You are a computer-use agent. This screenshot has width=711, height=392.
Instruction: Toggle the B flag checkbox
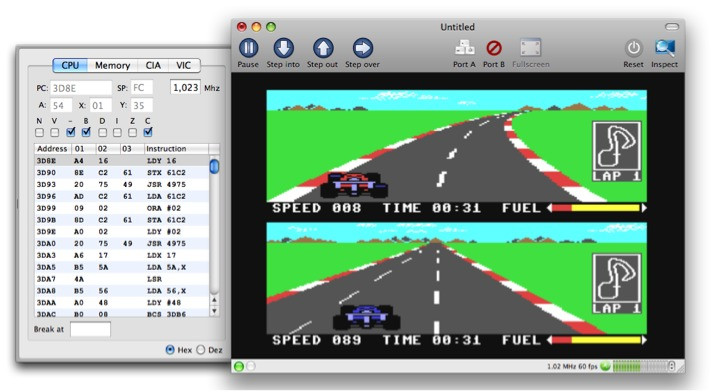86,132
